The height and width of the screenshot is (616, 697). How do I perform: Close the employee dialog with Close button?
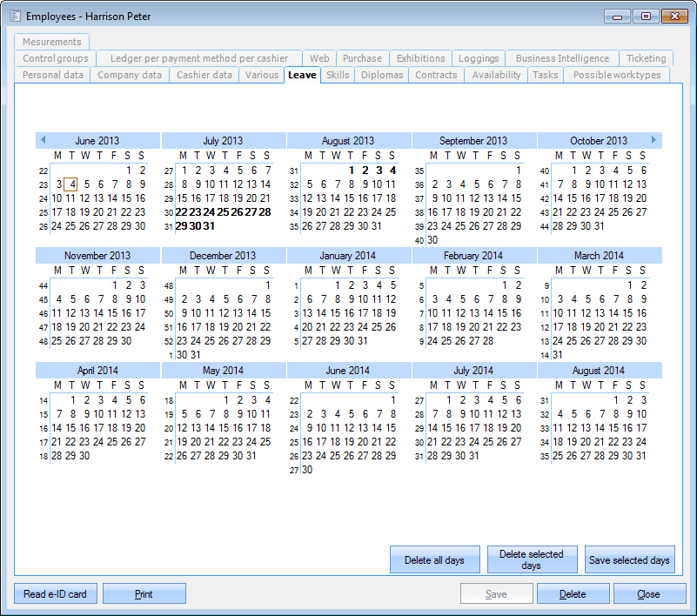point(649,594)
